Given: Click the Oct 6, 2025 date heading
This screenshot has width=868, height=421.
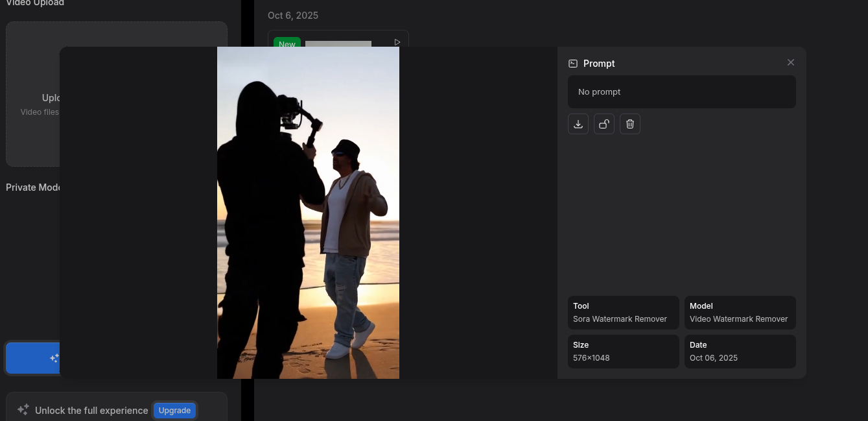Looking at the screenshot, I should [x=293, y=16].
